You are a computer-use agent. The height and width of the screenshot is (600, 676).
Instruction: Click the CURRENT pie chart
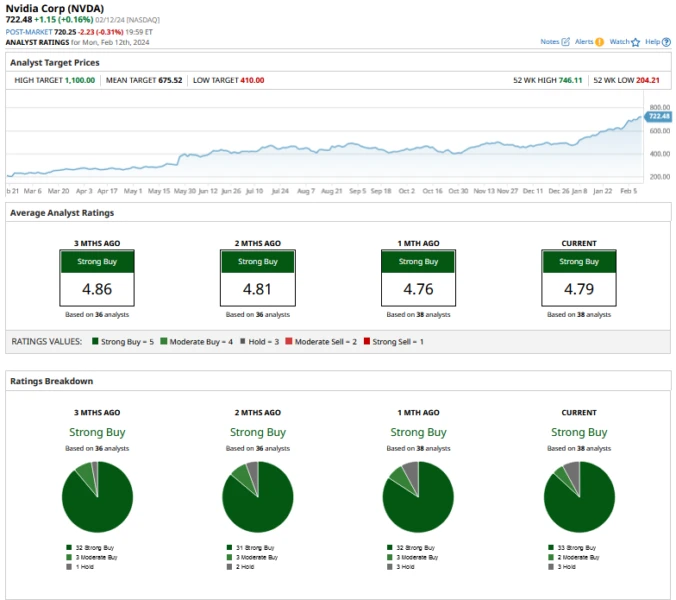[x=579, y=497]
